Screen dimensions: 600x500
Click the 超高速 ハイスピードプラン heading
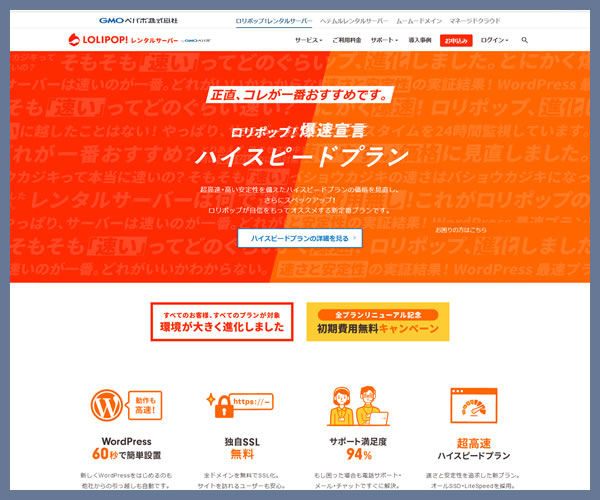tap(474, 449)
